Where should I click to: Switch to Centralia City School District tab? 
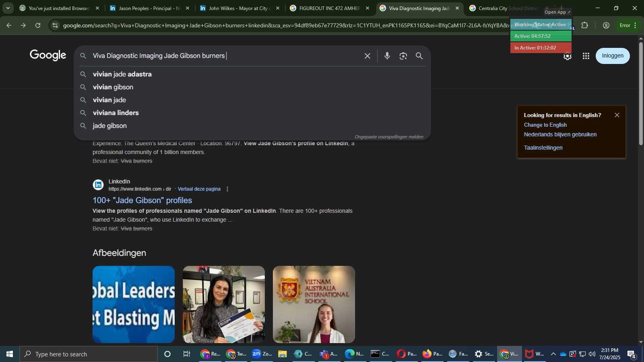[505, 8]
